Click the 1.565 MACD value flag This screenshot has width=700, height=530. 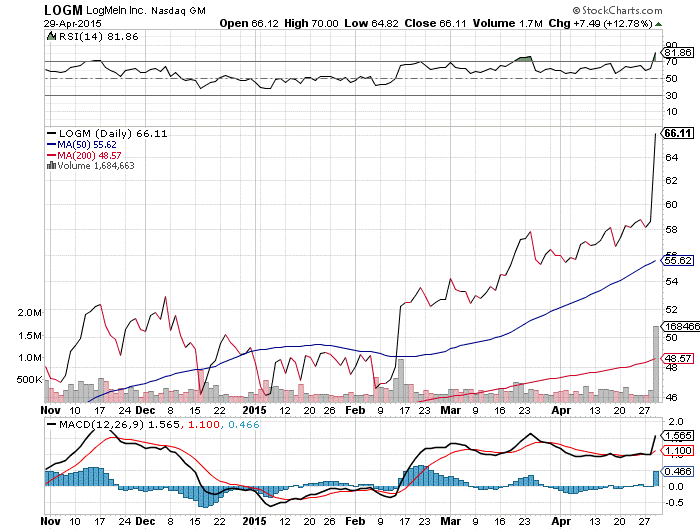pyautogui.click(x=678, y=436)
